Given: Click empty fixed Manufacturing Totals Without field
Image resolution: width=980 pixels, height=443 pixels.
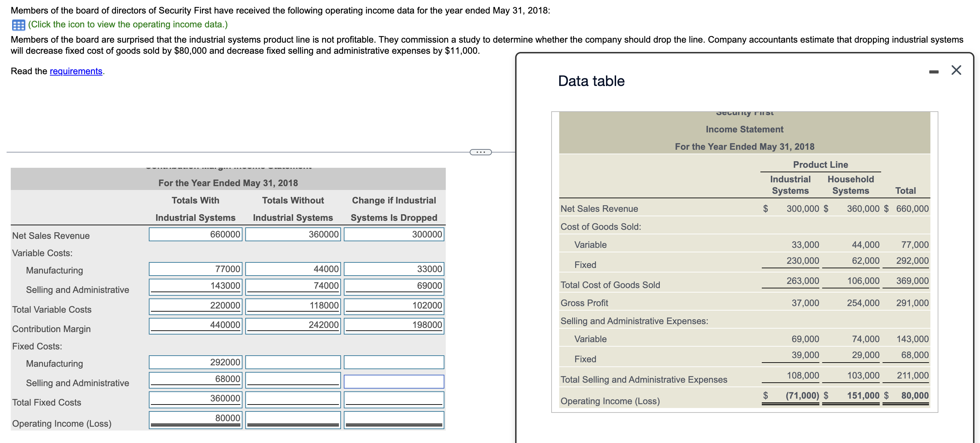Looking at the screenshot, I should pos(293,362).
